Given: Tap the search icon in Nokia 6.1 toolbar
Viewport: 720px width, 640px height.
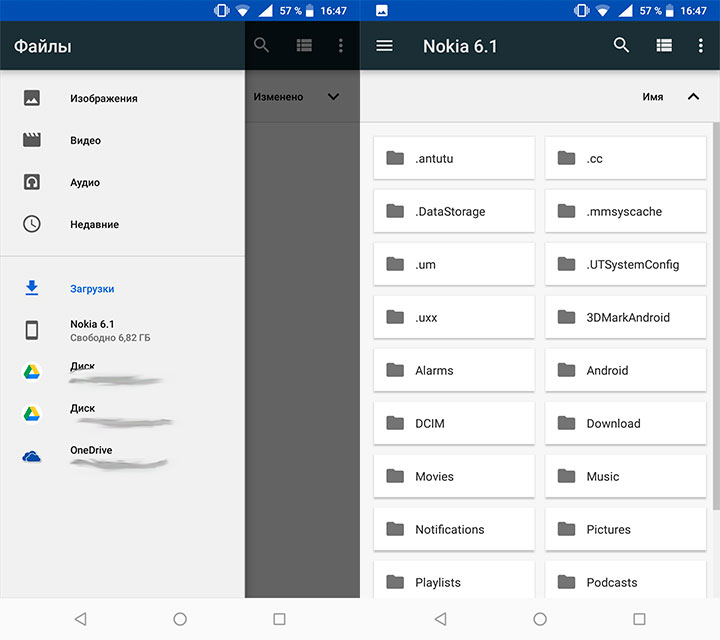Looking at the screenshot, I should pyautogui.click(x=621, y=46).
